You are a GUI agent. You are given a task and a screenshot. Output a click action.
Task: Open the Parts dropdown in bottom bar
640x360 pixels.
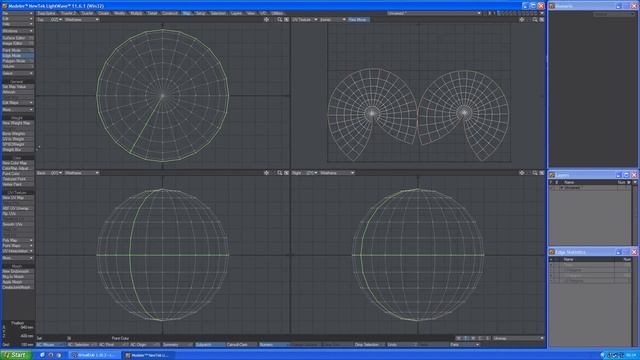464,345
